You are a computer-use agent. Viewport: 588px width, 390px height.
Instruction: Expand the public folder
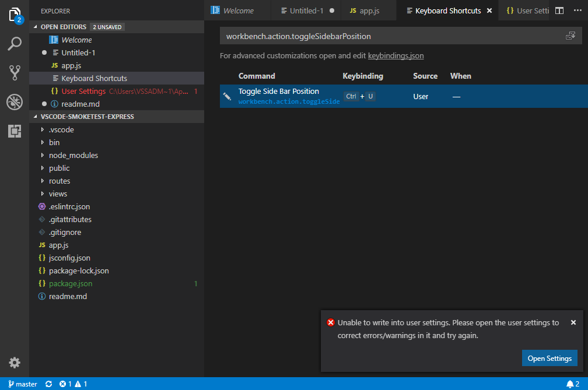click(43, 168)
